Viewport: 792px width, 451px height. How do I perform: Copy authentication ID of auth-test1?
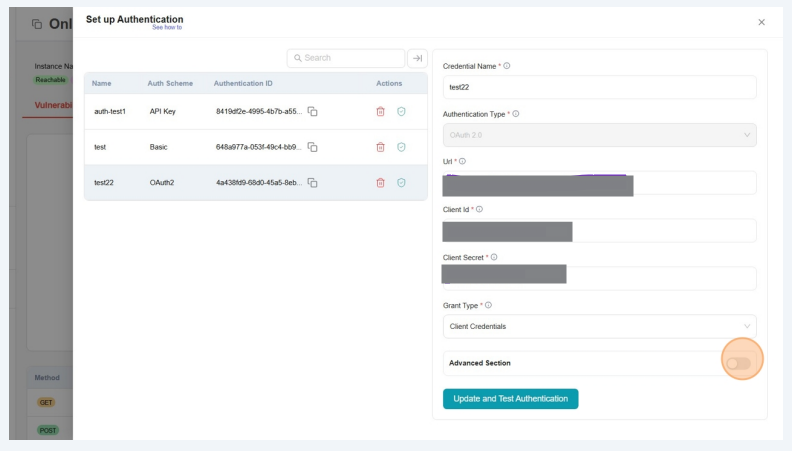313,112
